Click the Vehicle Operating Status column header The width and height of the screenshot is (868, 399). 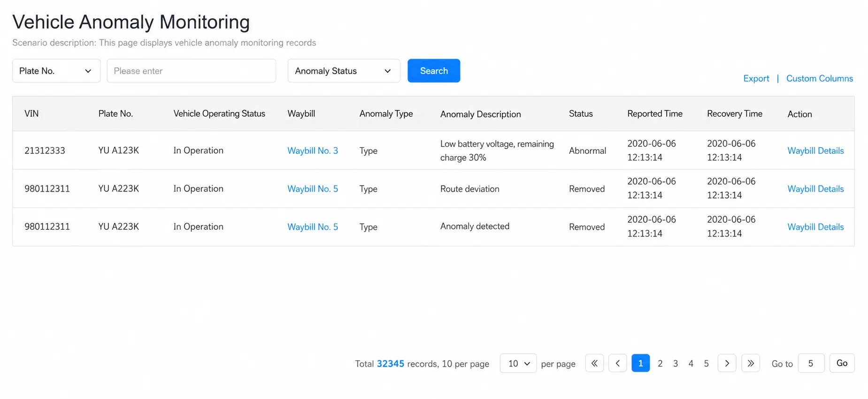click(219, 114)
